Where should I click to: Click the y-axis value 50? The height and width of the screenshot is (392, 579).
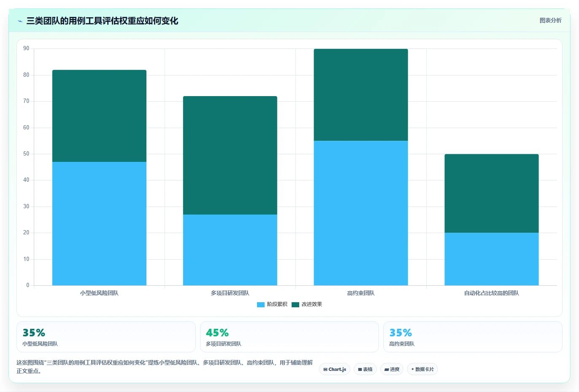[x=26, y=154]
